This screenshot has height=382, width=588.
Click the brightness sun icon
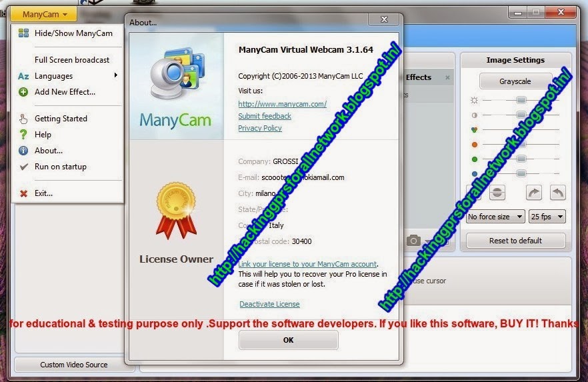coord(475,100)
